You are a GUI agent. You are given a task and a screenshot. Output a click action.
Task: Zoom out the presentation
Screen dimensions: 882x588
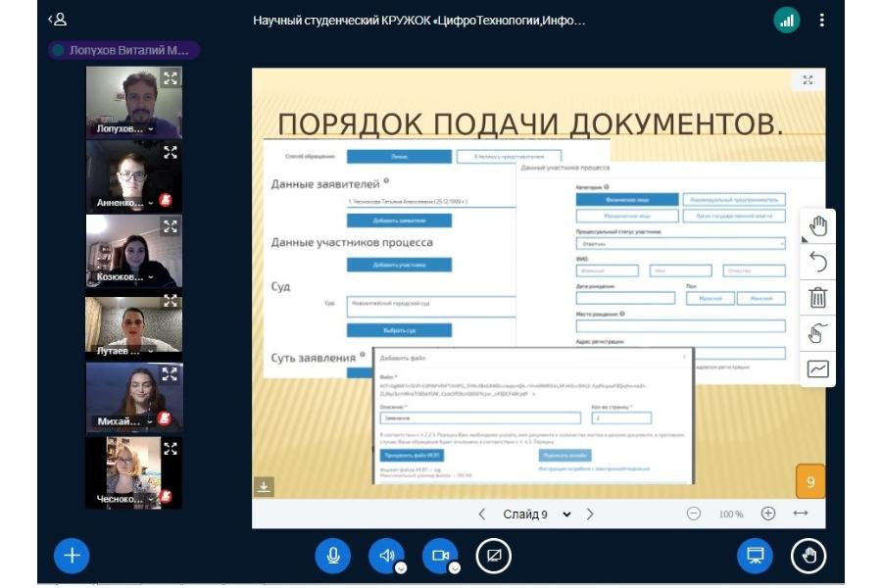(x=694, y=514)
